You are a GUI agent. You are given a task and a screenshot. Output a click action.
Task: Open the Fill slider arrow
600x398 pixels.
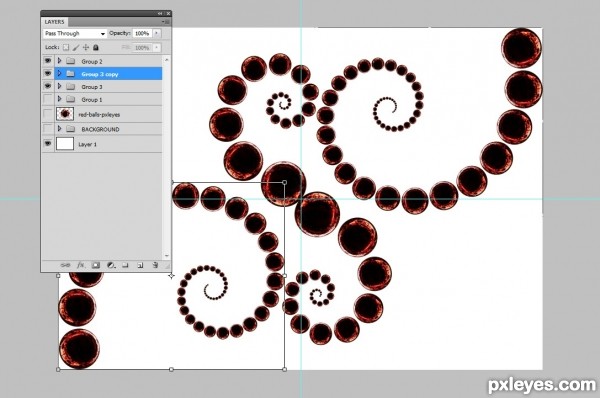click(156, 48)
